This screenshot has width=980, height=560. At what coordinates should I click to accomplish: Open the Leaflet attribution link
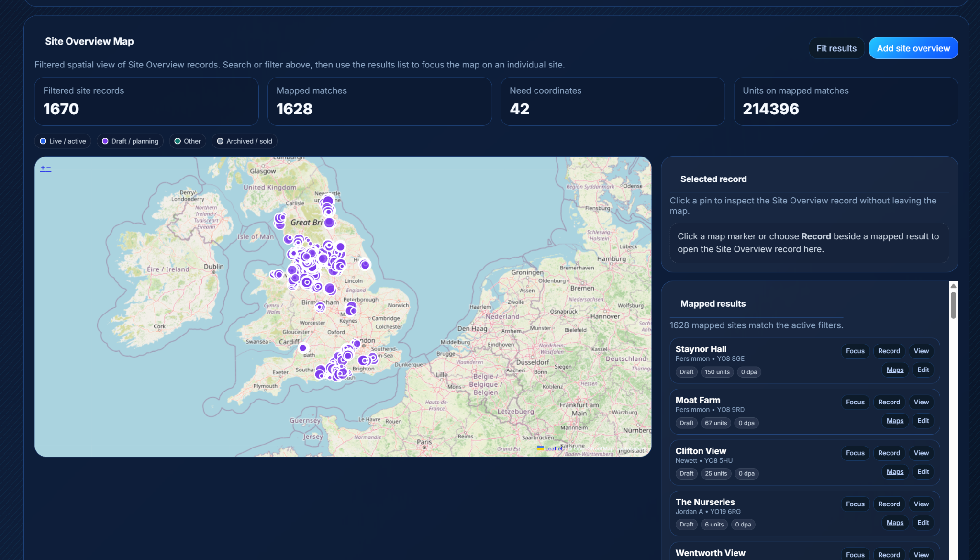[550, 448]
